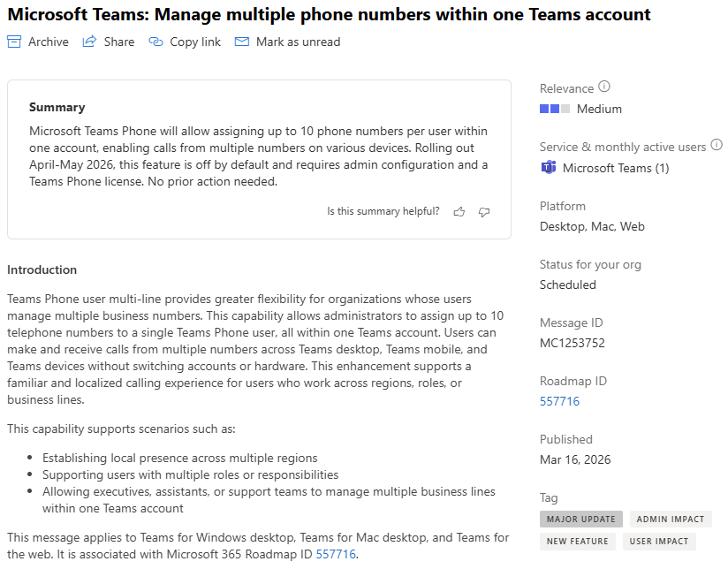Click the Microsoft Teams logo icon
Screen dimensions: 728x569
tap(548, 168)
